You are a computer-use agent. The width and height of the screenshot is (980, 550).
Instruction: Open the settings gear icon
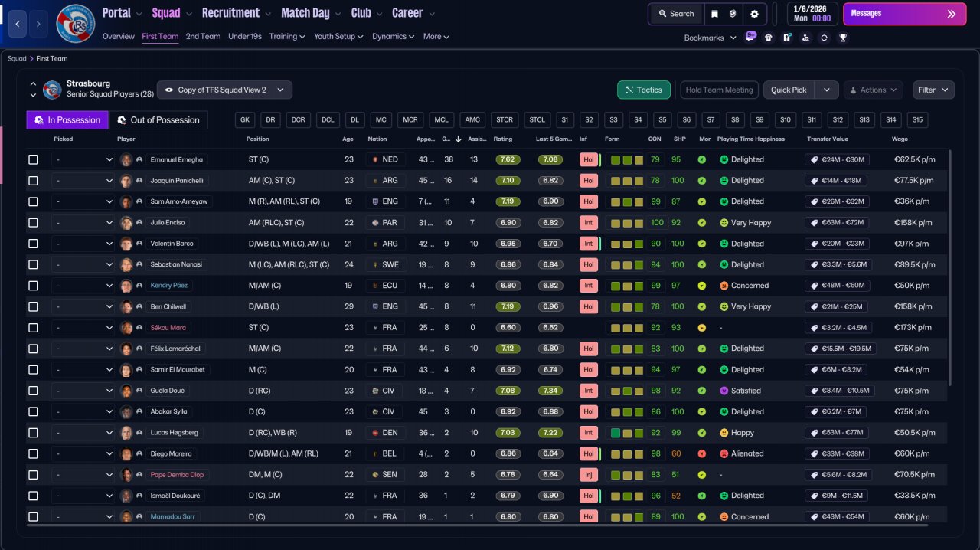[x=754, y=14]
